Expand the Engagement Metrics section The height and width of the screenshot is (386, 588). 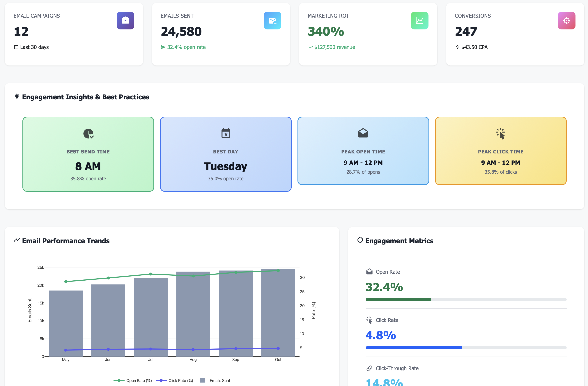(399, 241)
